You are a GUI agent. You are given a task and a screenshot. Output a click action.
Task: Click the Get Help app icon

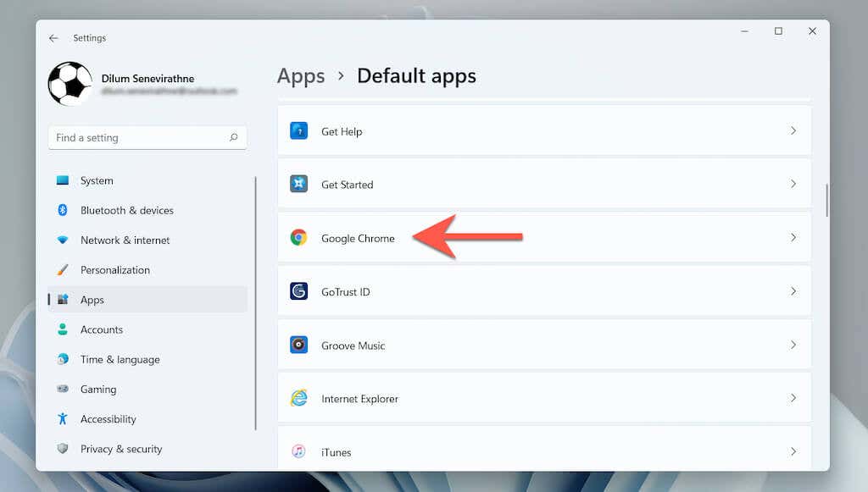point(298,131)
